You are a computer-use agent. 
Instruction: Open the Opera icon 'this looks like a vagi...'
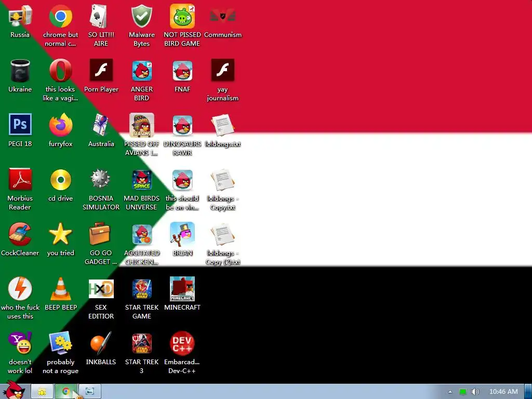point(60,71)
